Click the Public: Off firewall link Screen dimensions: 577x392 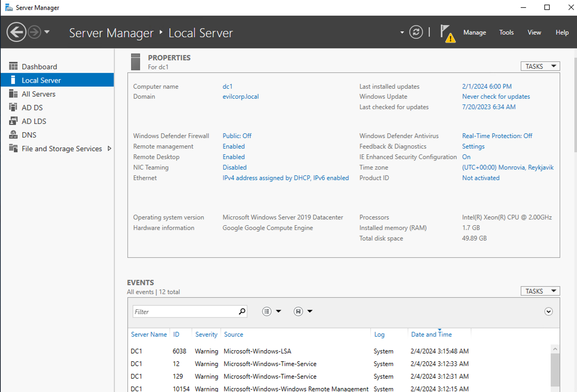click(x=237, y=136)
